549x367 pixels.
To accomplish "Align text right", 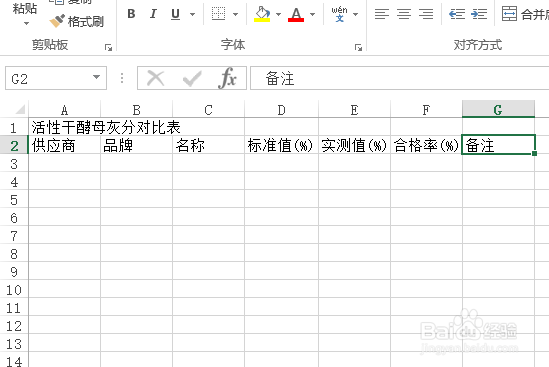I will coord(426,14).
